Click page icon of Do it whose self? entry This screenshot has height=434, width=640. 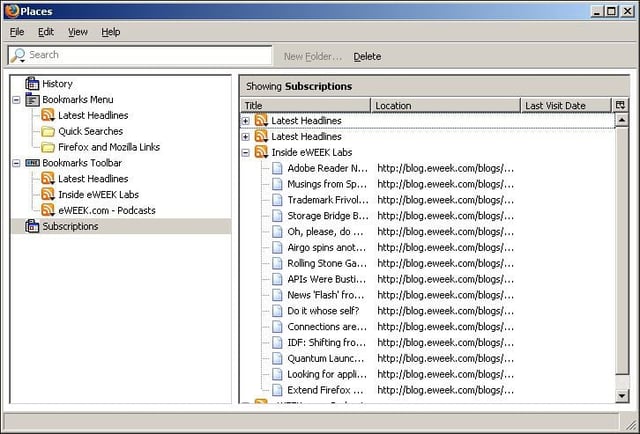[x=277, y=311]
